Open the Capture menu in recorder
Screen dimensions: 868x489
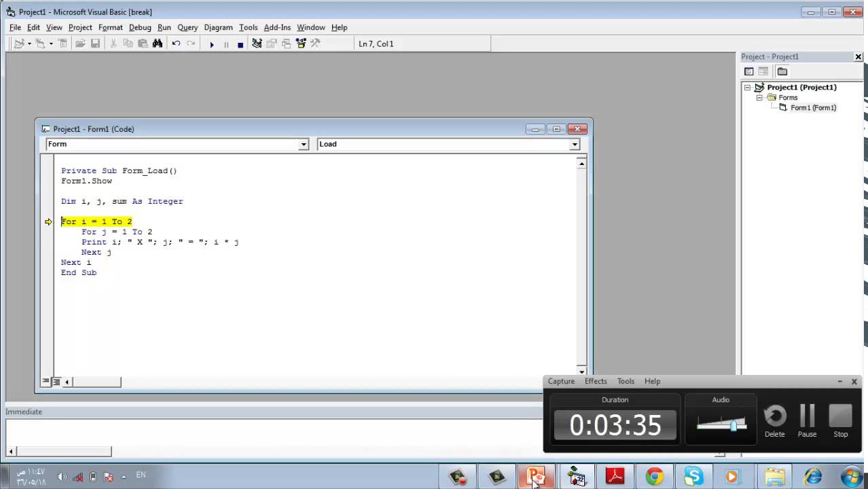click(561, 381)
